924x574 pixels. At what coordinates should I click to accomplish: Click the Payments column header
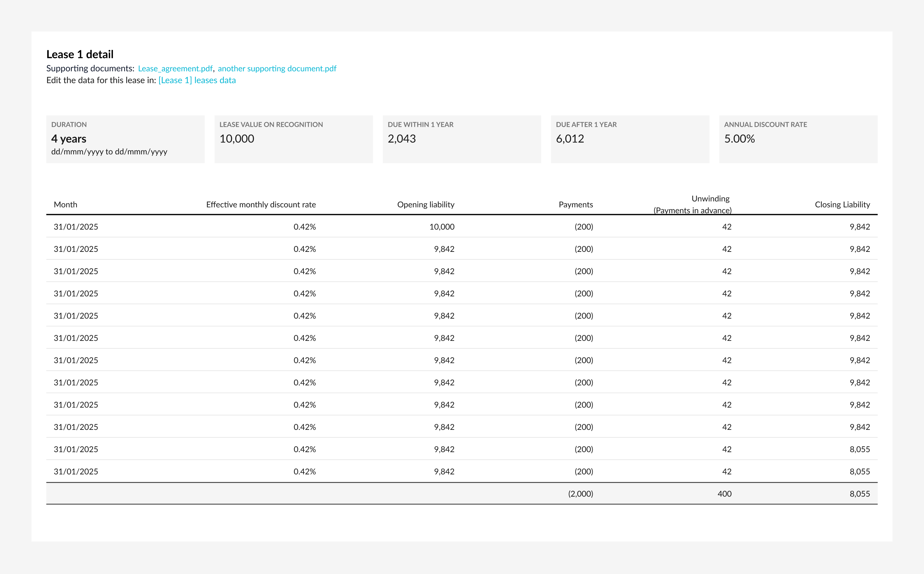pyautogui.click(x=576, y=205)
